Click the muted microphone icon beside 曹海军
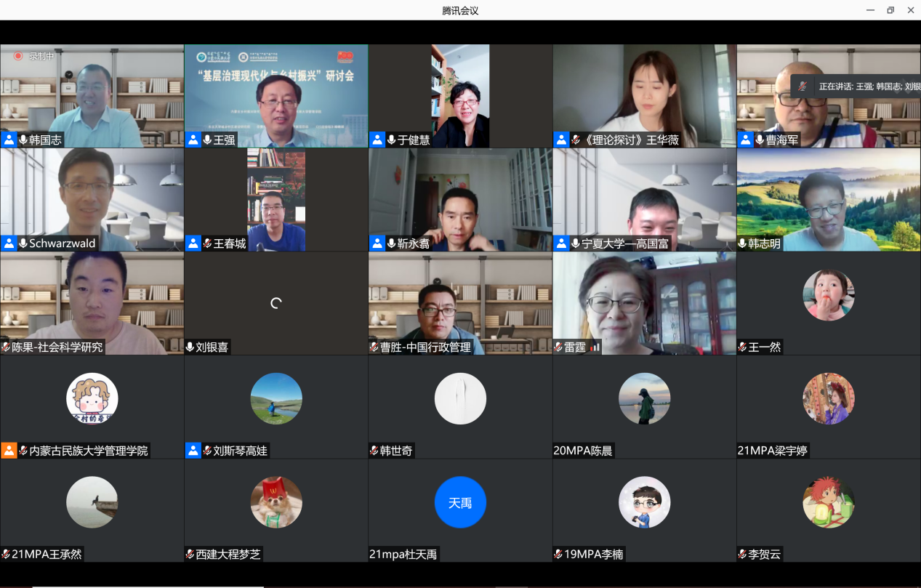Screen dimensions: 921x588 click(x=759, y=140)
